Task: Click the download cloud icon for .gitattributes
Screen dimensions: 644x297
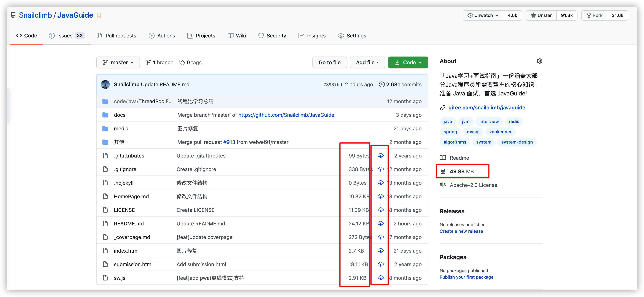Action: coord(381,155)
